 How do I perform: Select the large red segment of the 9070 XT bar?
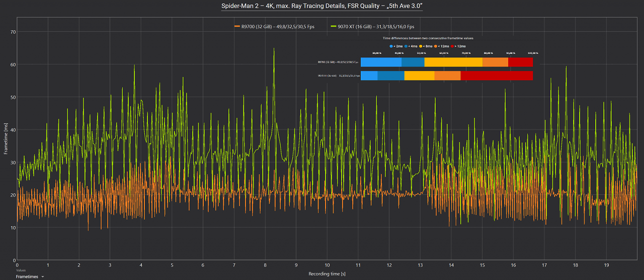tap(497, 76)
